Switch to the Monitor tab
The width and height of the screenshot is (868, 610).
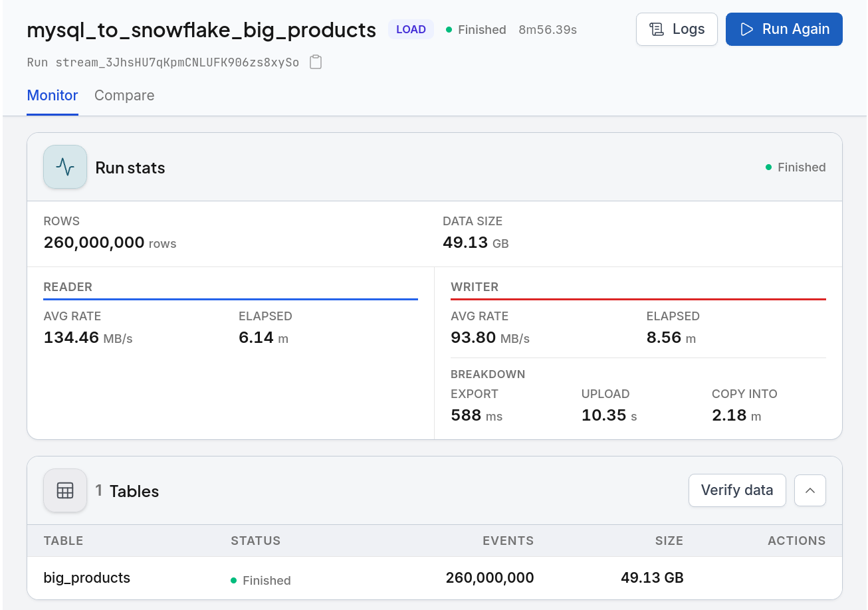53,96
